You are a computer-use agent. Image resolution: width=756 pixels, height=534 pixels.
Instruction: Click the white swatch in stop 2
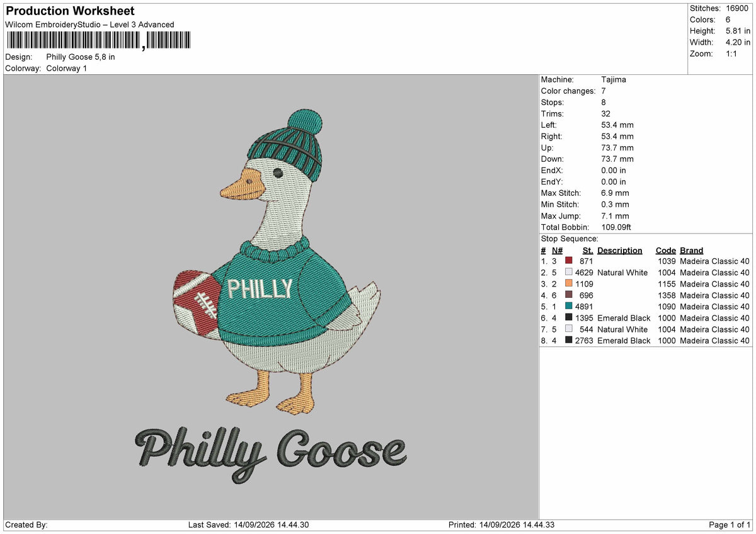click(x=569, y=273)
